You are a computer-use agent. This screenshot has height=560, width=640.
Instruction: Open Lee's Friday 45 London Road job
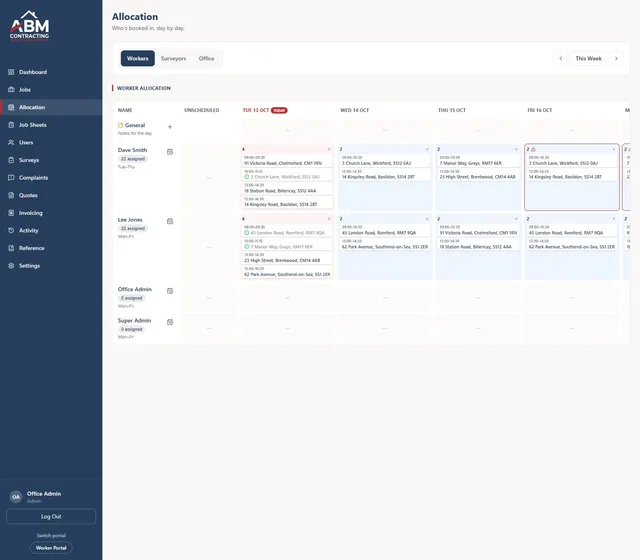pos(571,230)
